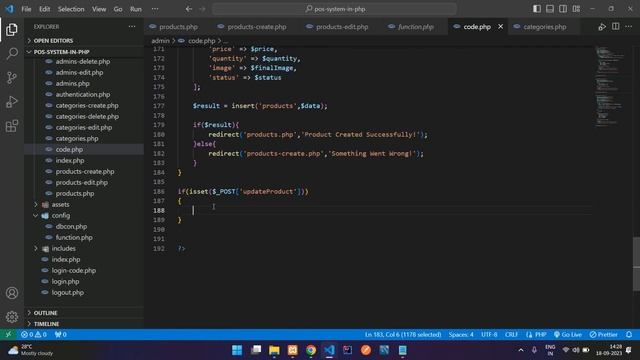Open the Customize Layout icon
This screenshot has height=360, width=640.
[576, 9]
